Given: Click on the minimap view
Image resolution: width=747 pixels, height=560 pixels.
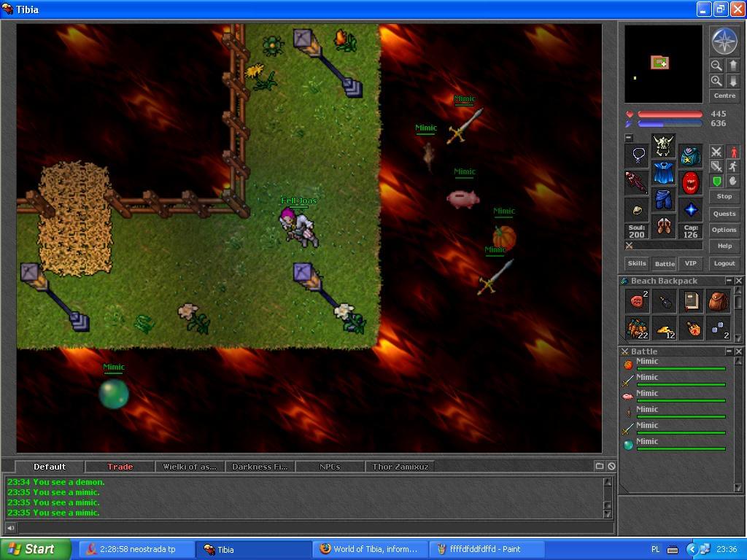Looking at the screenshot, I should 663,64.
